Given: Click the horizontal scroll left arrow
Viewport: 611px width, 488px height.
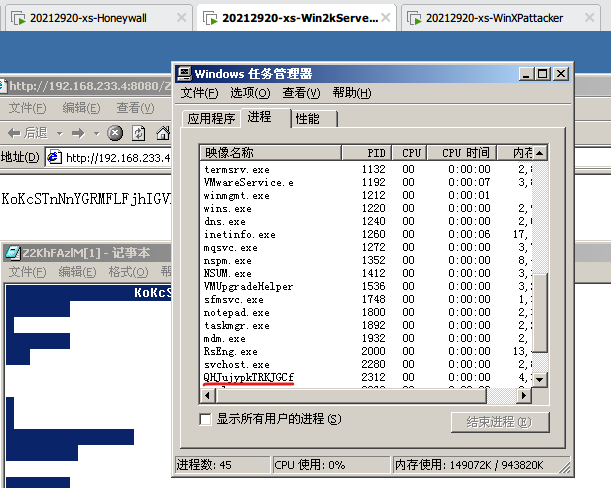Looking at the screenshot, I should 207,396.
